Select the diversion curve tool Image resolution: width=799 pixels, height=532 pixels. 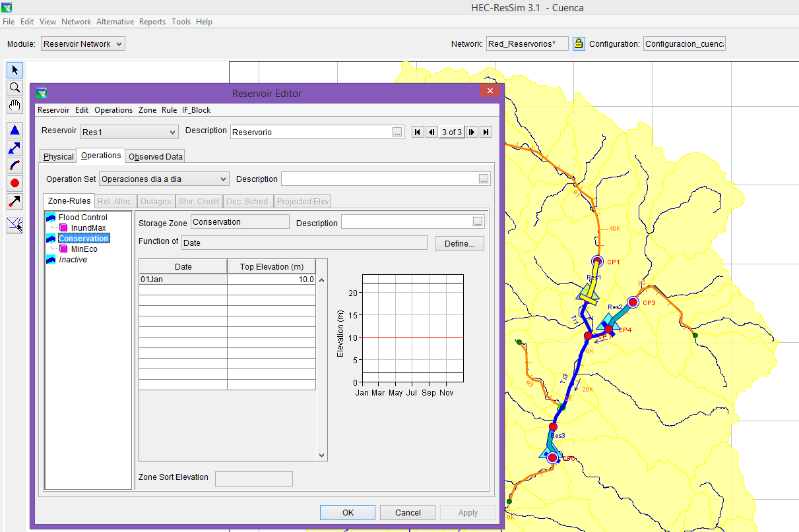pos(15,165)
